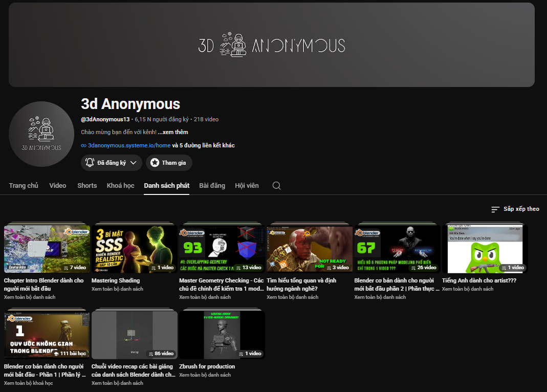Click the Tham gia join button

pos(169,163)
